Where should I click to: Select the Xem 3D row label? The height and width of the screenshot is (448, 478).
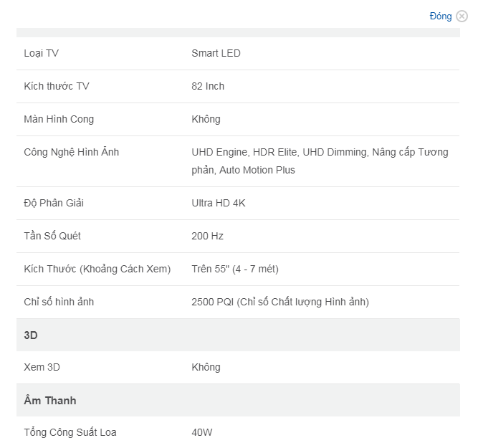42,367
